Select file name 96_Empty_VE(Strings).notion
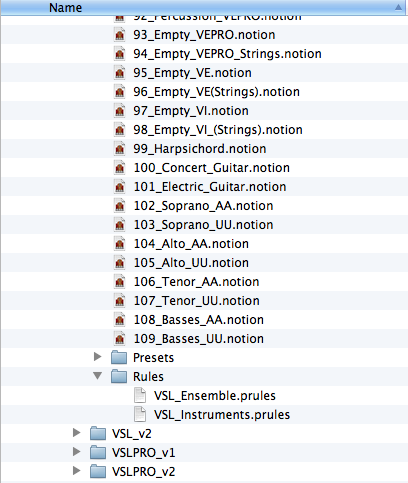Viewport: 408px width, 483px height. [x=216, y=92]
